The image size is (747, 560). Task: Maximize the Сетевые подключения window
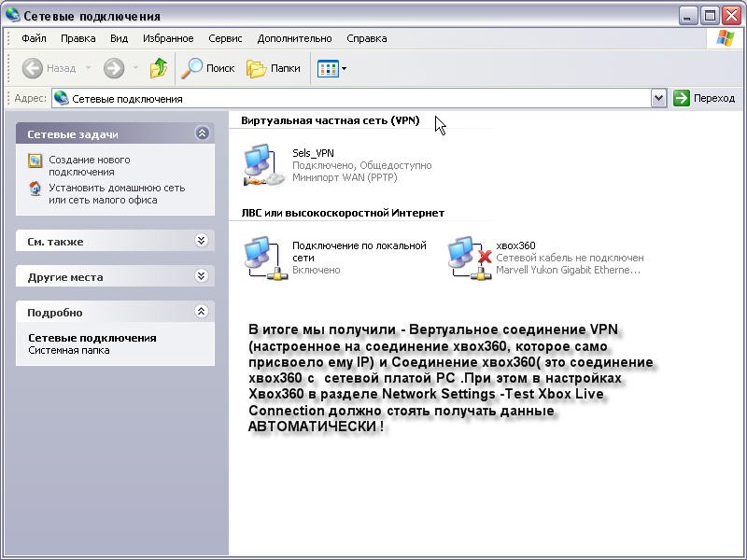tap(710, 16)
